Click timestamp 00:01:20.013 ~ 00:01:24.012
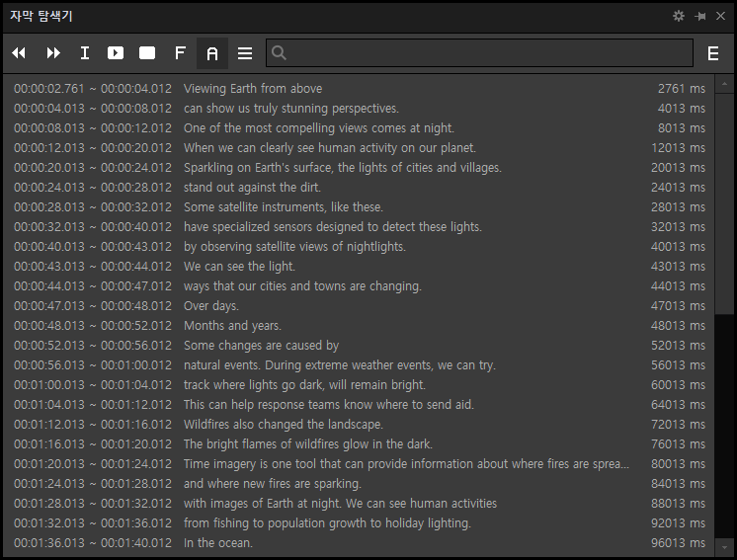This screenshot has width=737, height=560. (x=93, y=463)
